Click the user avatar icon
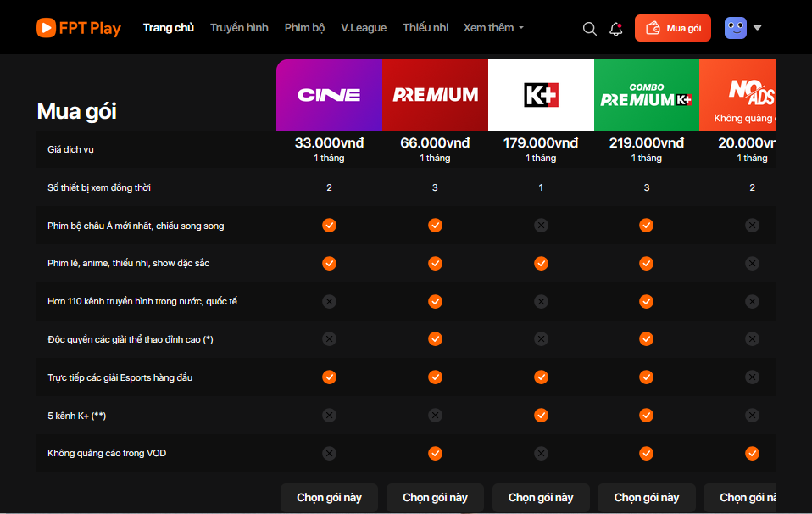The image size is (812, 514). (736, 28)
